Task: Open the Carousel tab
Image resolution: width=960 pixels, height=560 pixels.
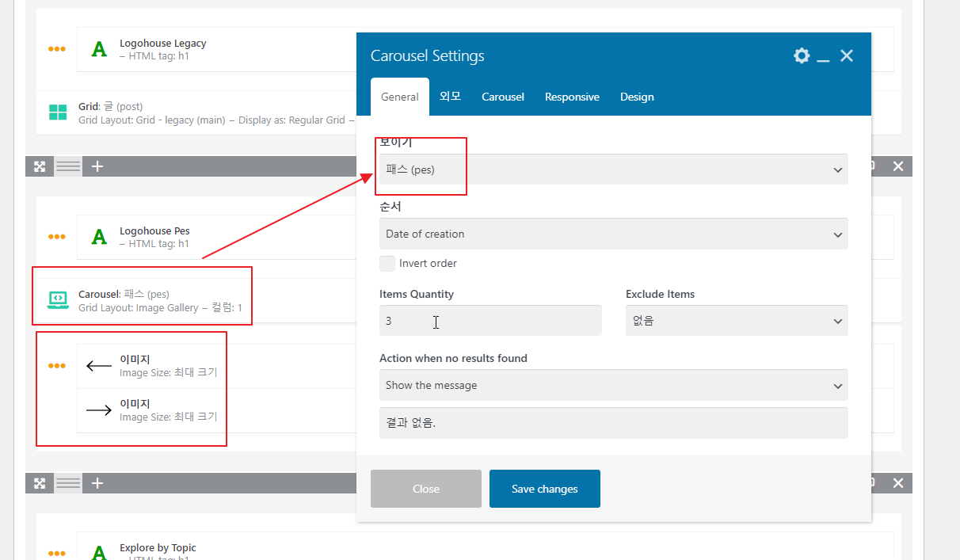Action: click(x=503, y=97)
